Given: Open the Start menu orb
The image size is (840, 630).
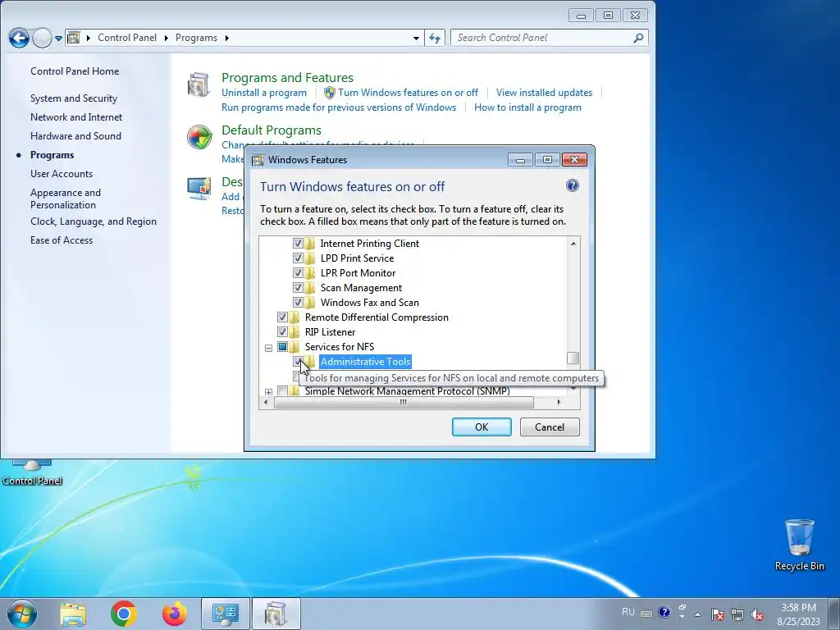Looking at the screenshot, I should (22, 614).
